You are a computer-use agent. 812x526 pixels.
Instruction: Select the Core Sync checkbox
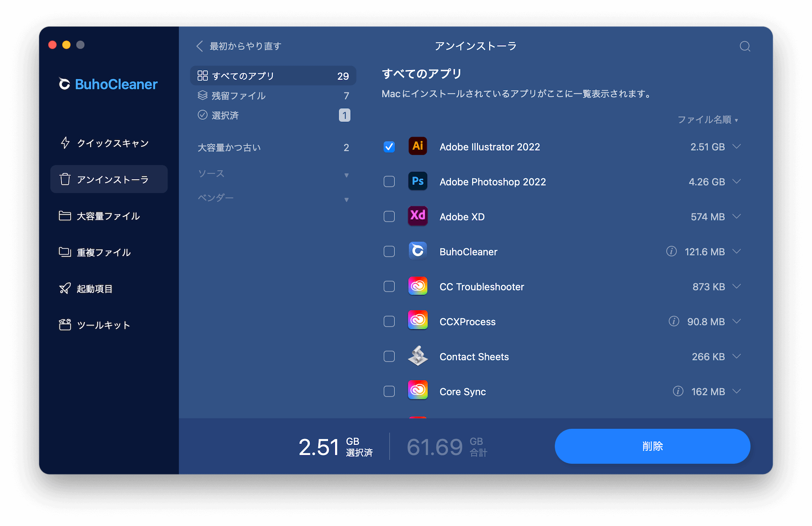[389, 391]
